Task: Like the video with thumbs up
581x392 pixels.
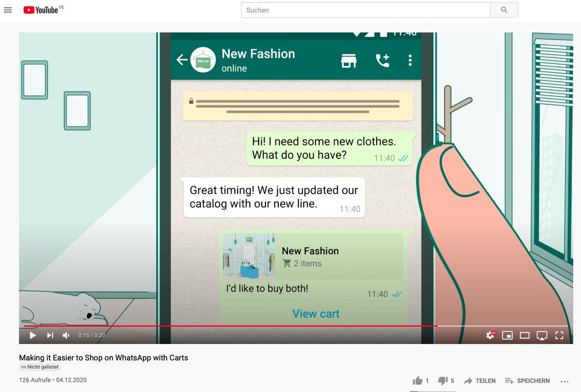Action: pyautogui.click(x=417, y=381)
